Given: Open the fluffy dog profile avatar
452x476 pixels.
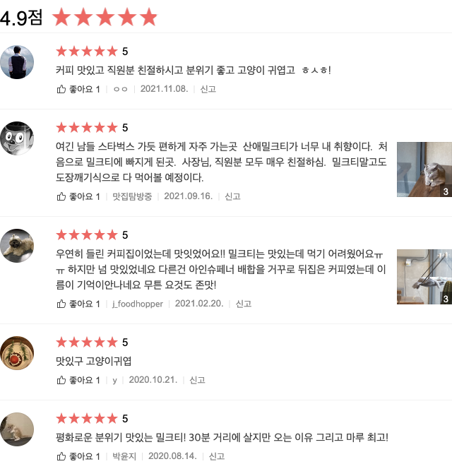Looking at the screenshot, I should 17,246.
